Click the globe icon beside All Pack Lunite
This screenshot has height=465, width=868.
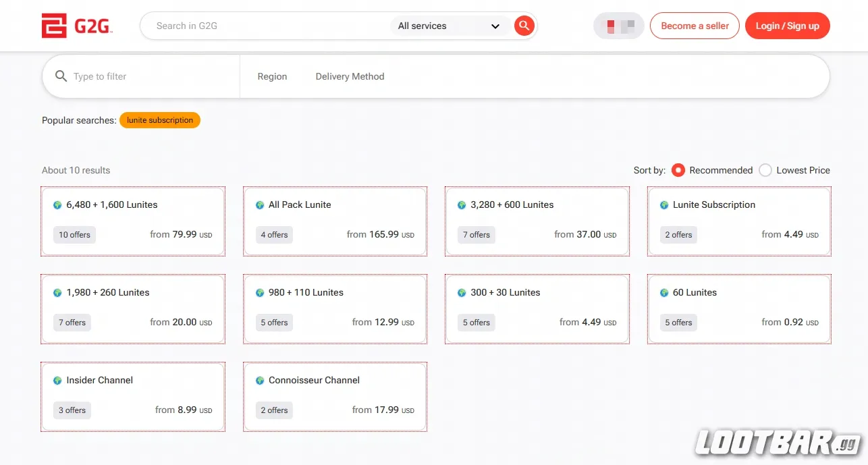(x=260, y=205)
